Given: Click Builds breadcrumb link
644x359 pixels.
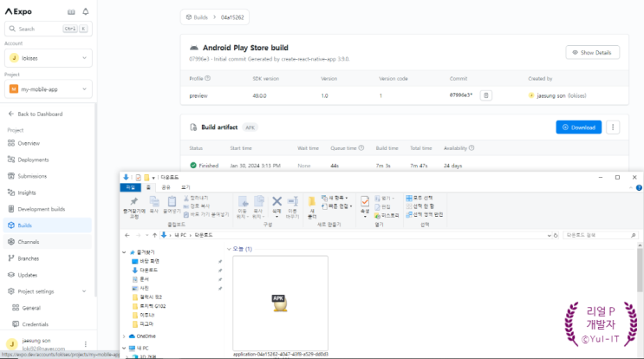Looking at the screenshot, I should (197, 17).
